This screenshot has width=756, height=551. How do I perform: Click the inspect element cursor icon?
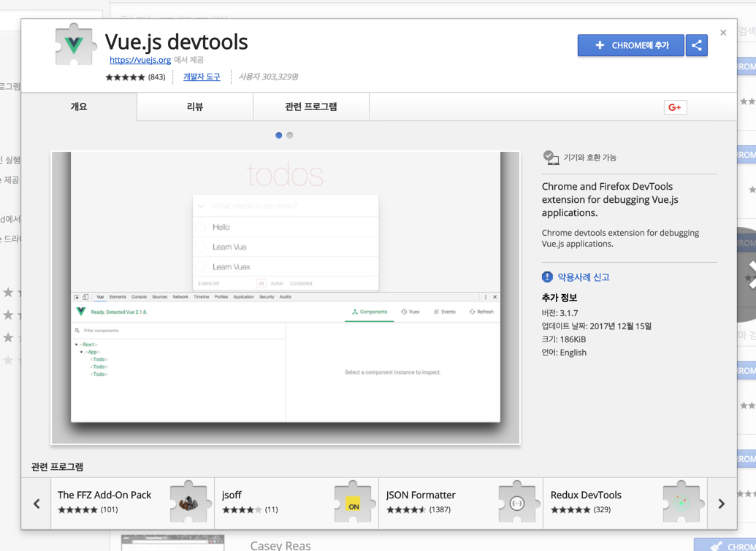[x=77, y=297]
